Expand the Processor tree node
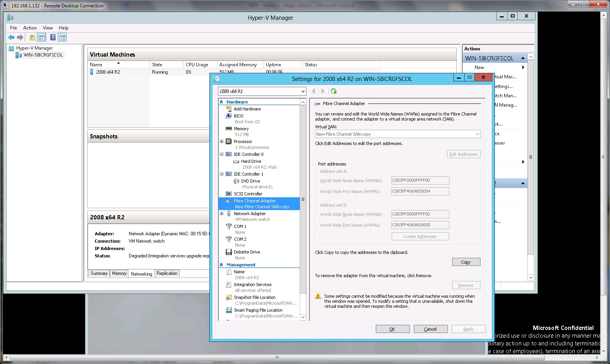The width and height of the screenshot is (610, 364). 222,141
